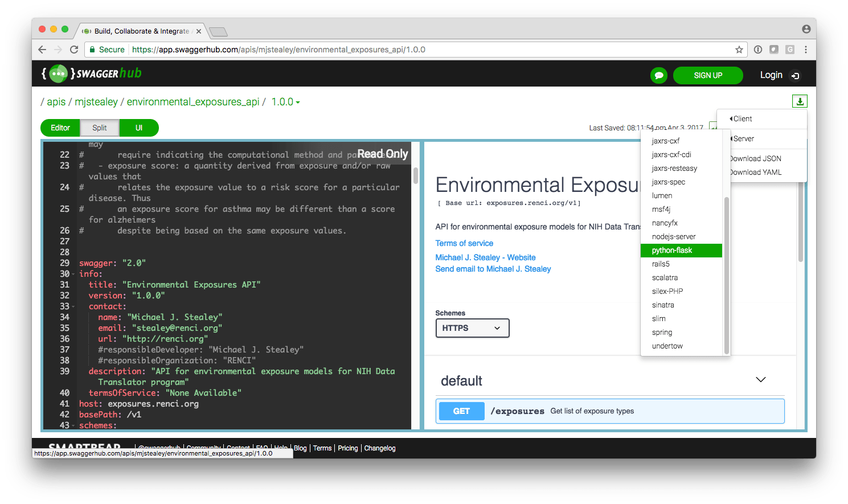Click the browser back arrow
Viewport: 848px width, 504px height.
[42, 50]
